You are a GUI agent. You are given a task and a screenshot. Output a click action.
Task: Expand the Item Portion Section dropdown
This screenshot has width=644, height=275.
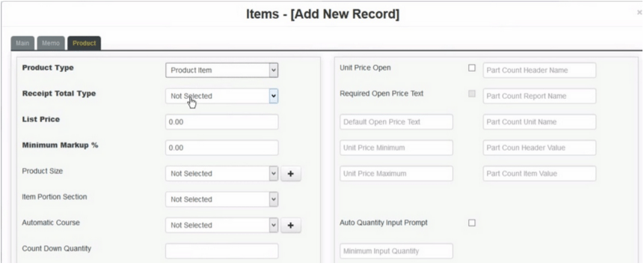(x=222, y=199)
